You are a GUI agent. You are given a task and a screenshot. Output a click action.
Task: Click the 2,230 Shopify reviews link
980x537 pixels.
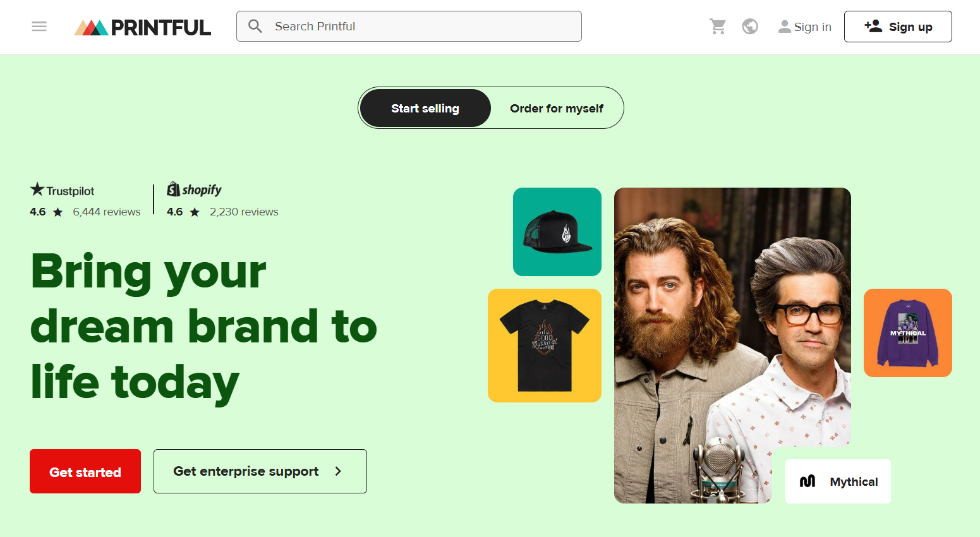click(244, 211)
